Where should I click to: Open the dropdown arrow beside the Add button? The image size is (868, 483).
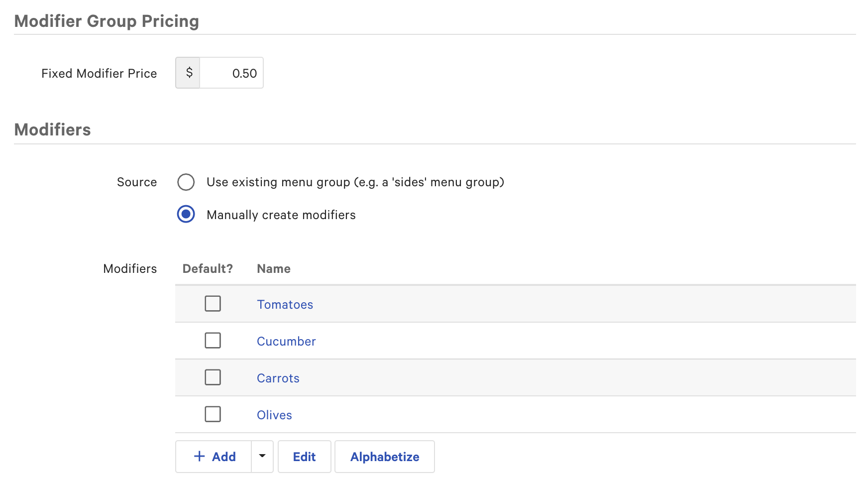262,457
